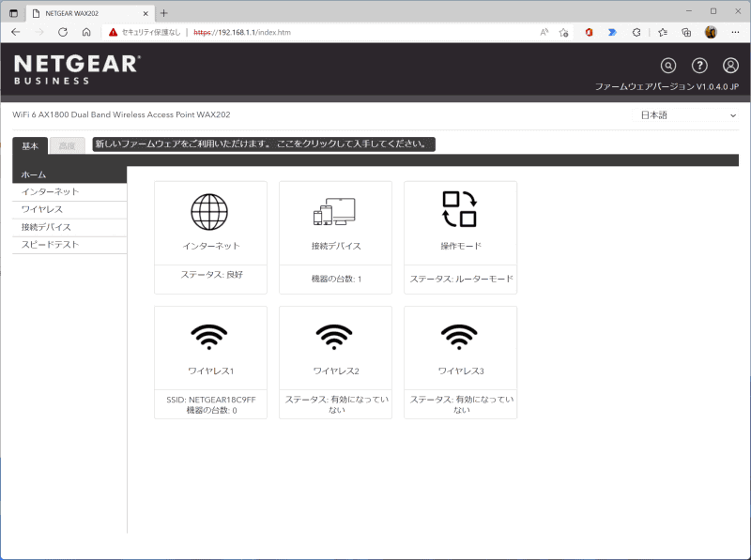
Task: Click 'ステータス: 良好' text
Action: (211, 275)
